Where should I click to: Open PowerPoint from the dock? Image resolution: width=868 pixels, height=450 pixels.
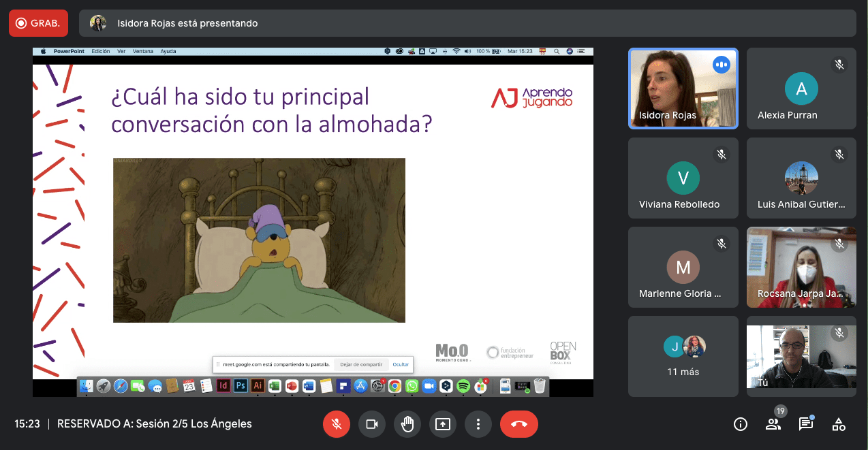pyautogui.click(x=292, y=386)
